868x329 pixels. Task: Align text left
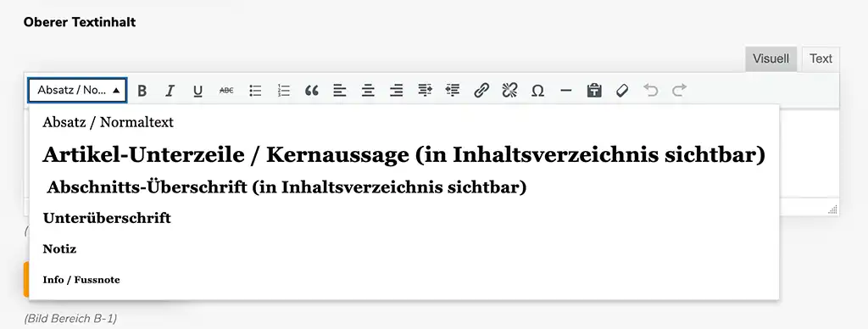point(340,90)
